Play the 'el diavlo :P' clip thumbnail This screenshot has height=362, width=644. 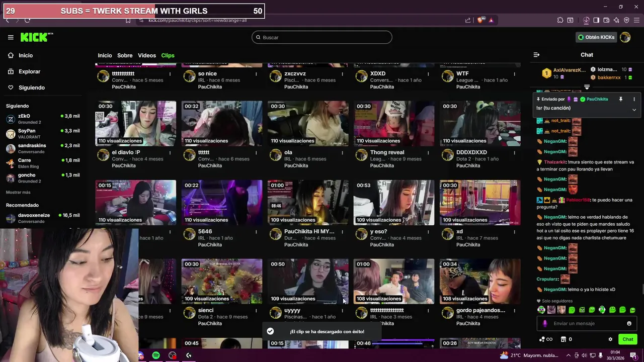136,124
